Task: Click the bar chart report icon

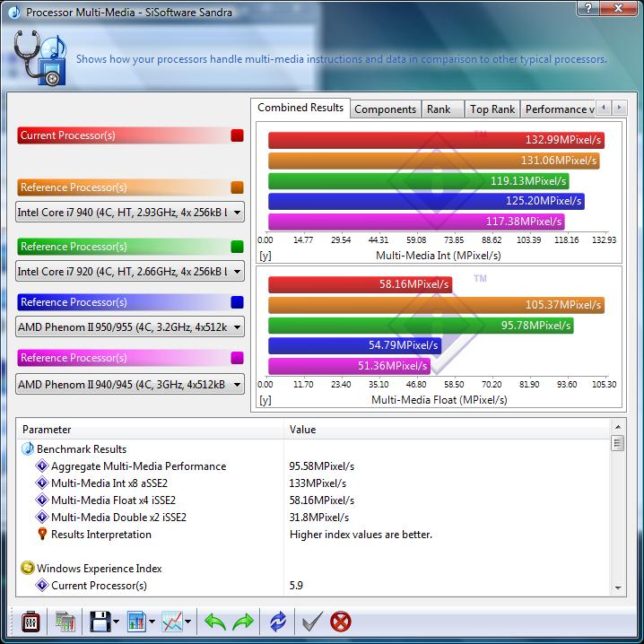Action: pos(136,622)
